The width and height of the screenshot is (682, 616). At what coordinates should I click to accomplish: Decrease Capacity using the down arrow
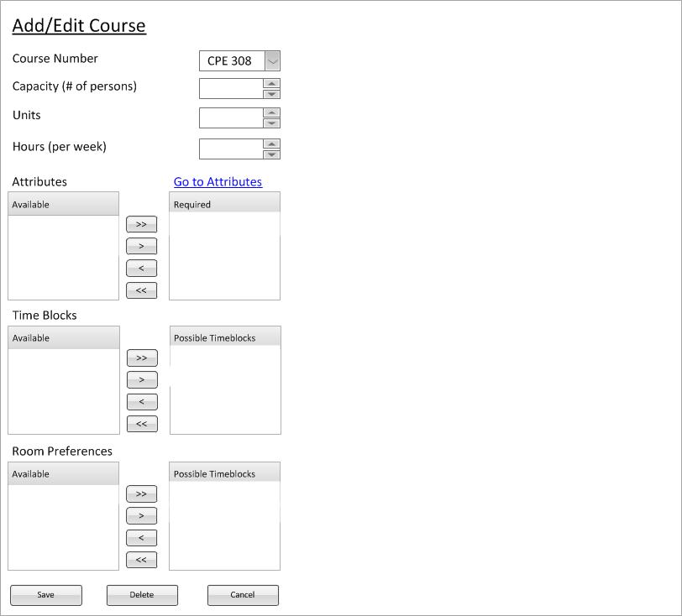coord(271,94)
